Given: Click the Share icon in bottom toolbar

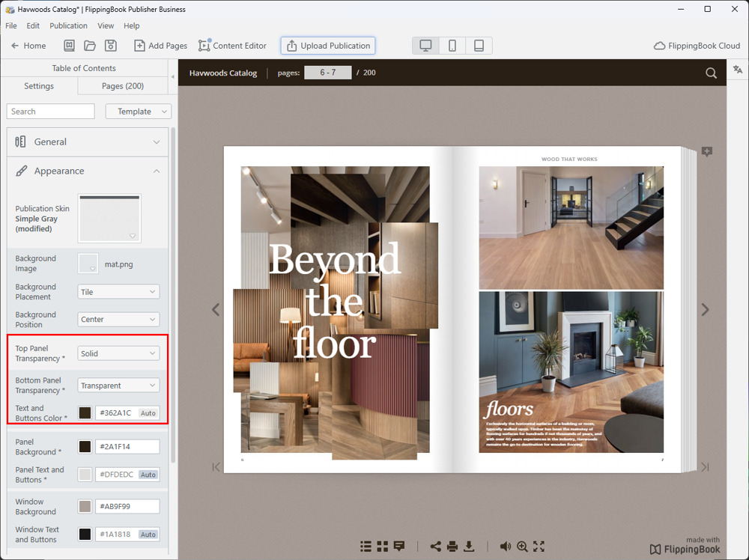Looking at the screenshot, I should (x=435, y=547).
